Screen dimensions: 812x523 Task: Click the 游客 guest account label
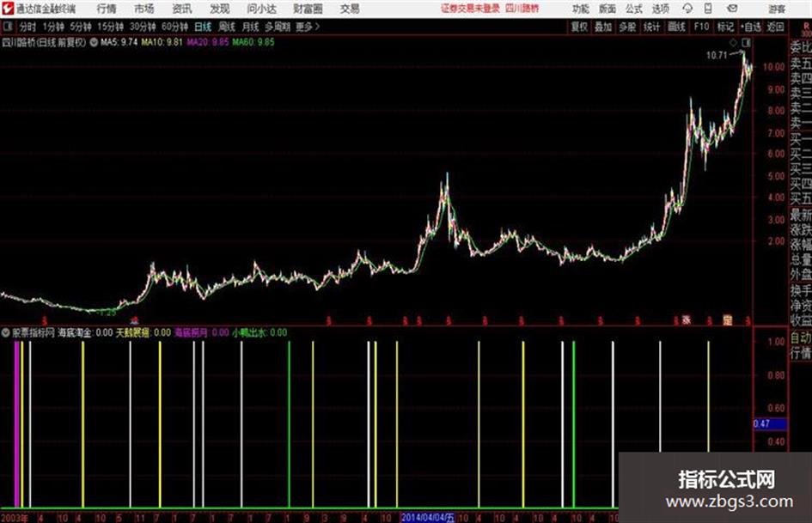tap(777, 9)
